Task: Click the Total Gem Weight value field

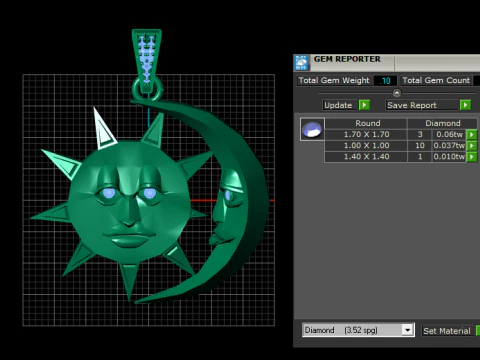Action: click(x=385, y=81)
